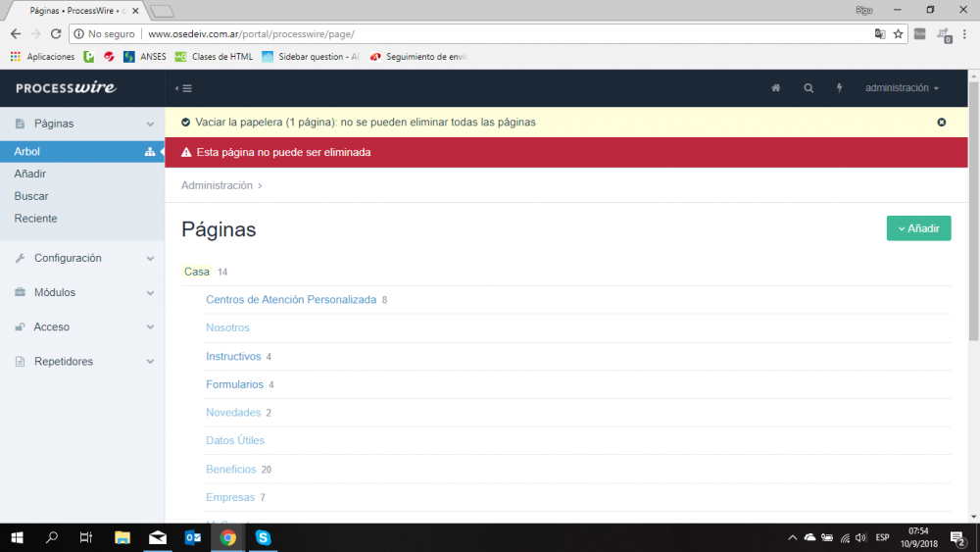
Task: Expand the Formularios page
Action: coord(234,384)
